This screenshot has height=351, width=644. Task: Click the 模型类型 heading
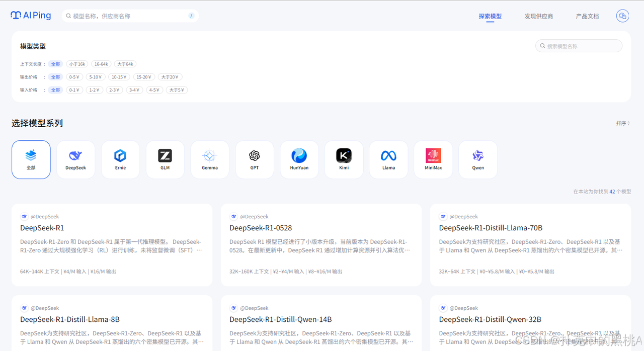point(33,46)
